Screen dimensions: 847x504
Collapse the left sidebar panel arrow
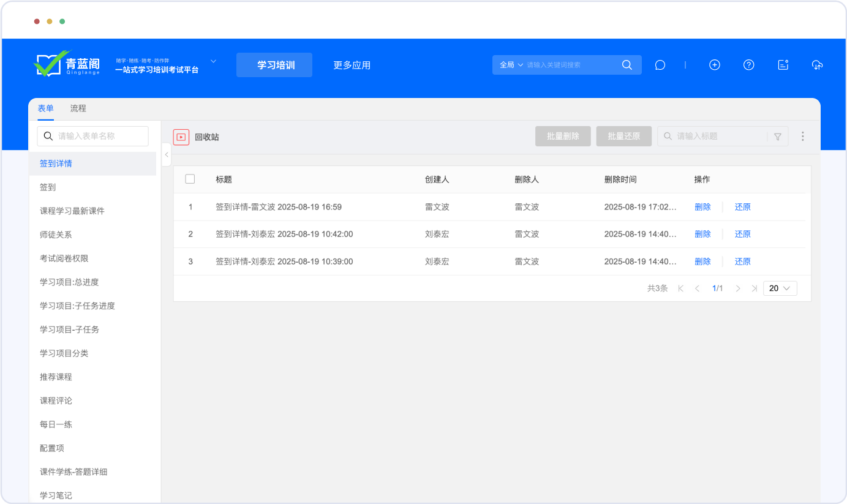coord(167,154)
